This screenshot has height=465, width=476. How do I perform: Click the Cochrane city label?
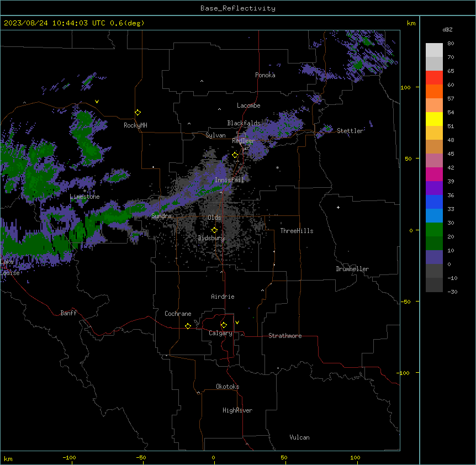coord(178,314)
